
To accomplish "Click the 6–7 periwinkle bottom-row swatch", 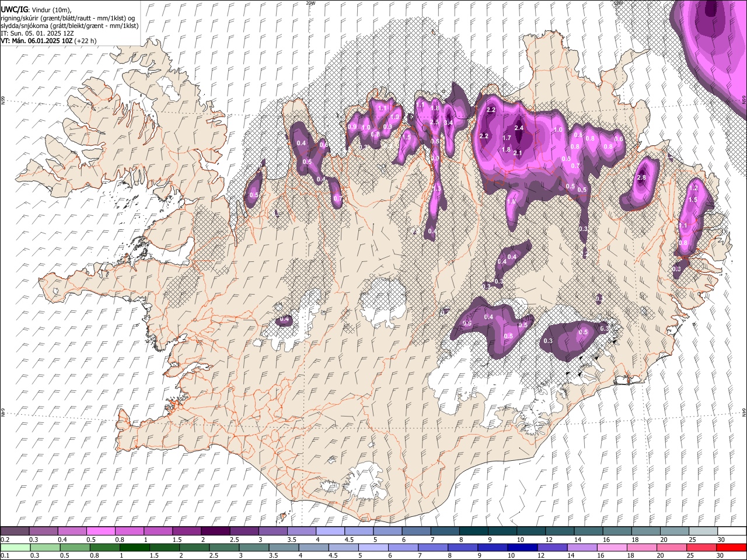I will click(403, 547).
